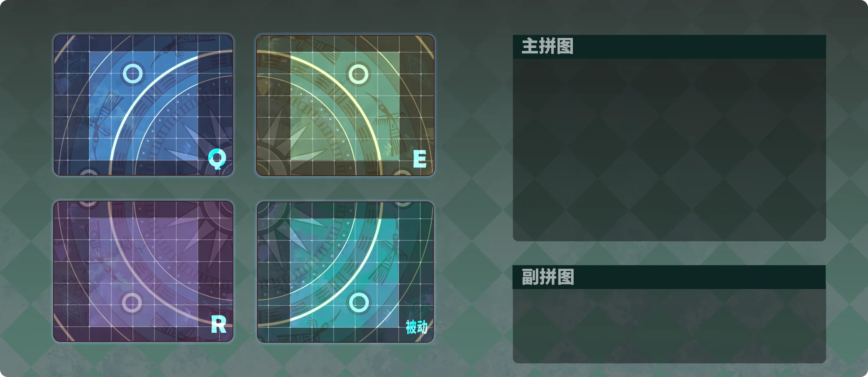Click the 主拼图 panel header
Viewport: 868px width, 377px height.
[x=669, y=47]
